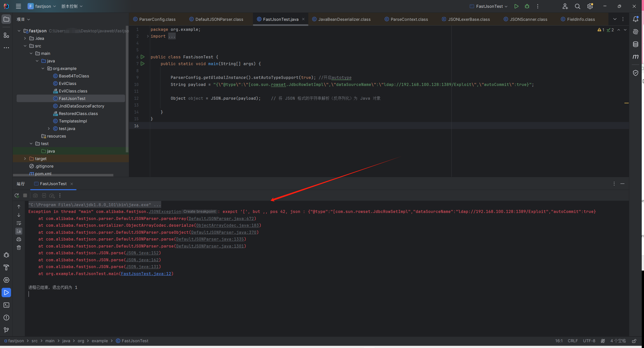Expand test.java node
The height and width of the screenshot is (348, 644).
point(49,129)
